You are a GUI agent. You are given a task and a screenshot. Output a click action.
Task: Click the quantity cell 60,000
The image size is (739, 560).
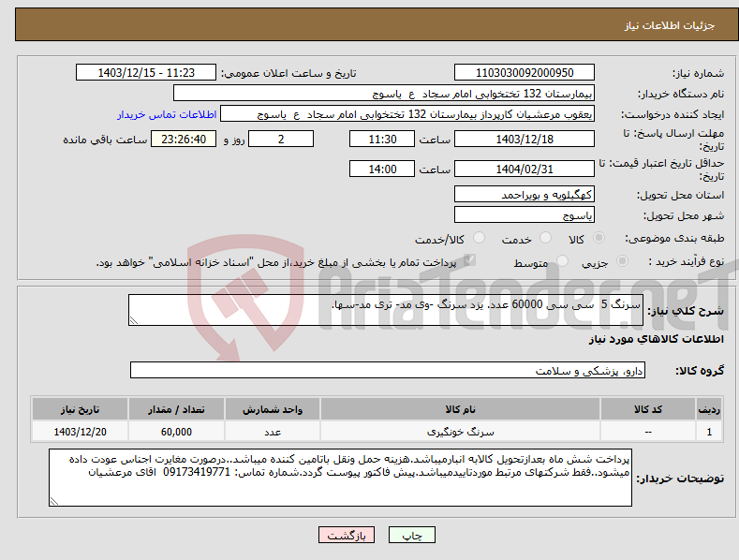176,432
